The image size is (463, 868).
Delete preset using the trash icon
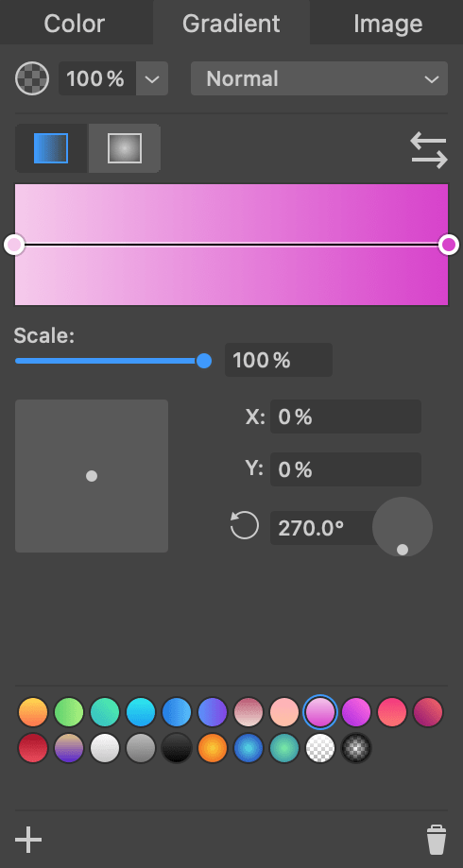[437, 840]
